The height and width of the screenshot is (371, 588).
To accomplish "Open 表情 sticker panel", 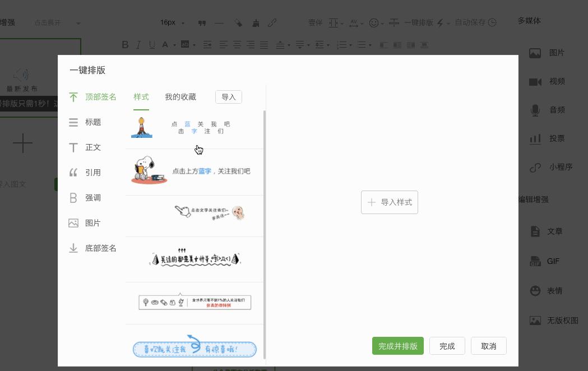I will (546, 291).
